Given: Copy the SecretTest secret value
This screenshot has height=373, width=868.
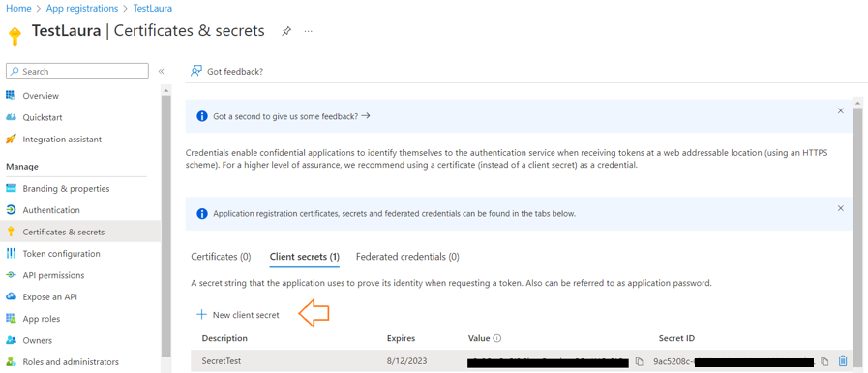Looking at the screenshot, I should [639, 361].
